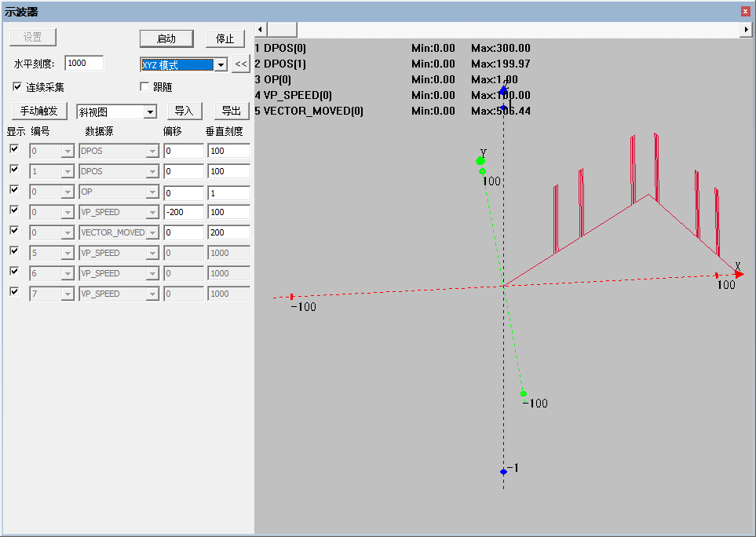Image resolution: width=756 pixels, height=537 pixels.
Task: Click the 停止 stop button
Action: pos(225,38)
